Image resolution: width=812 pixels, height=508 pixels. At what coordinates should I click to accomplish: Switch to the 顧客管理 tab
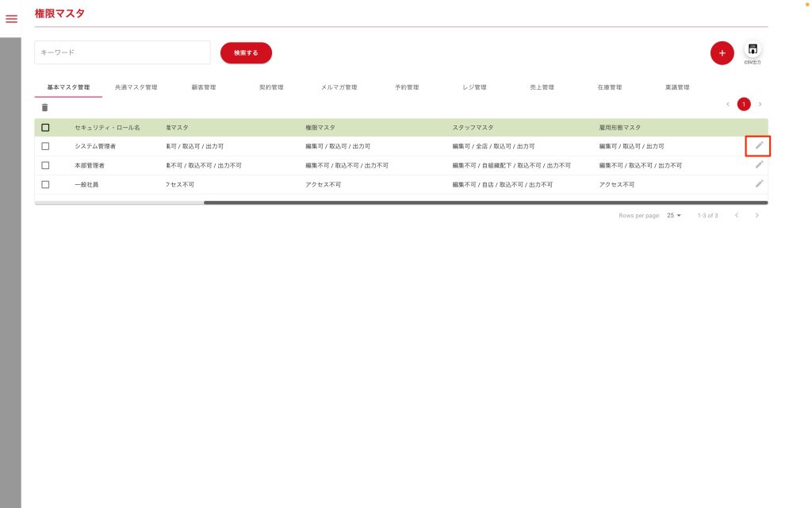[x=204, y=87]
